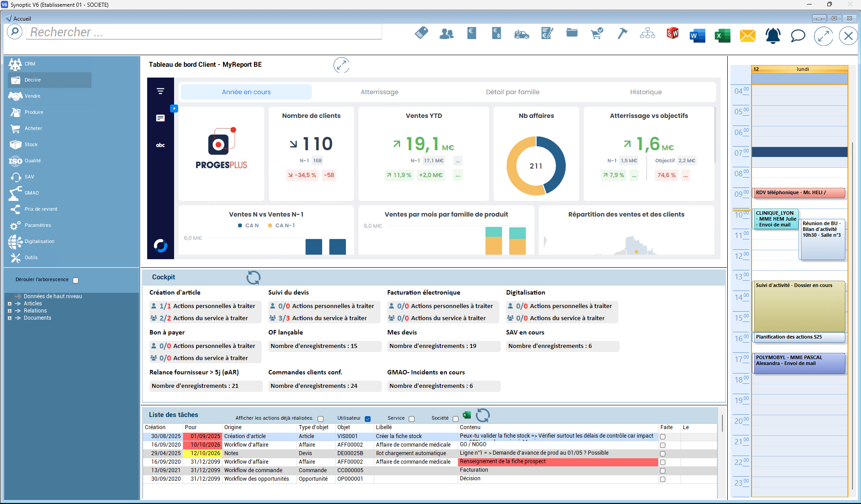Expand the Articles tree node
The width and height of the screenshot is (861, 504).
[x=9, y=304]
